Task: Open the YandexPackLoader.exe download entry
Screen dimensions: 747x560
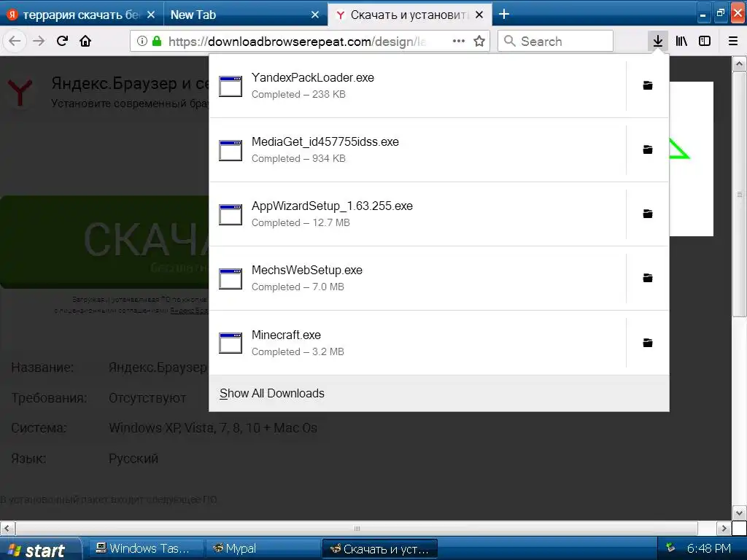Action: [417, 86]
